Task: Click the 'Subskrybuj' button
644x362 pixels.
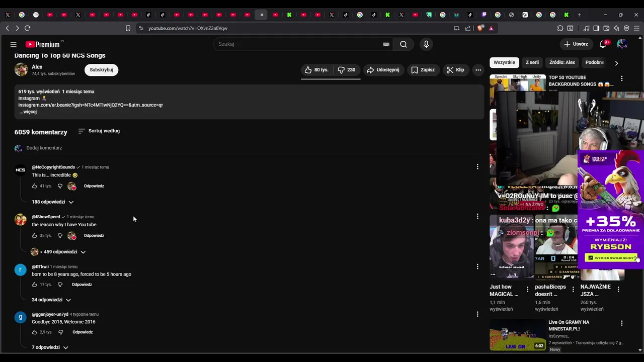Action: coord(101,70)
